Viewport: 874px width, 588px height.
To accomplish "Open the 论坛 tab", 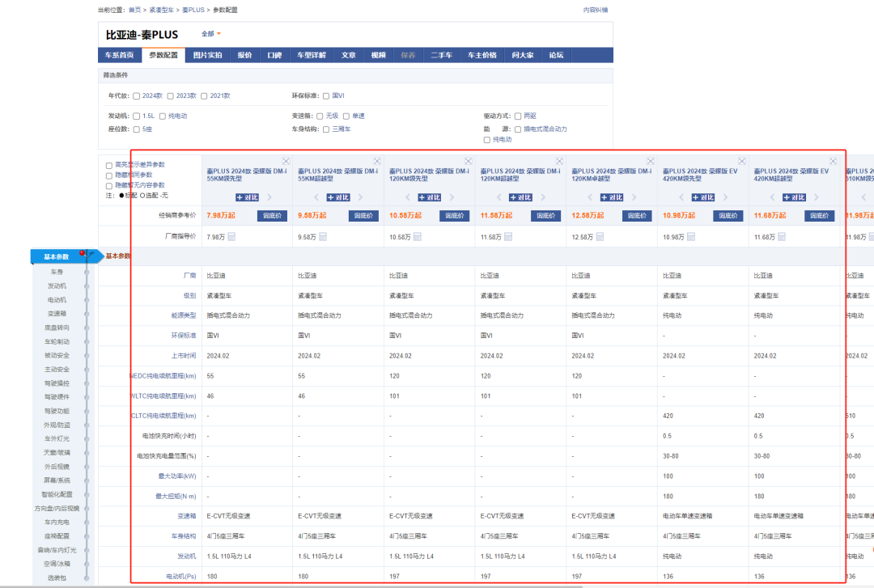I will point(556,55).
